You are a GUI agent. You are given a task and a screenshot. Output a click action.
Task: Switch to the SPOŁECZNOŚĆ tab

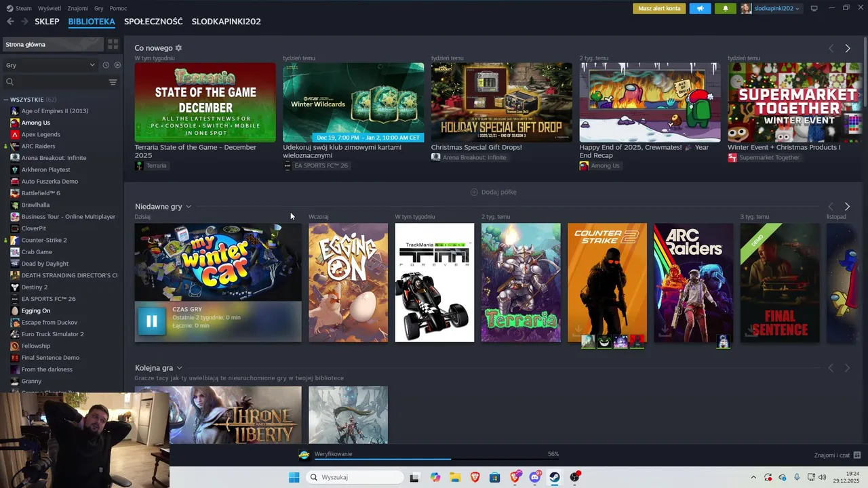(153, 22)
